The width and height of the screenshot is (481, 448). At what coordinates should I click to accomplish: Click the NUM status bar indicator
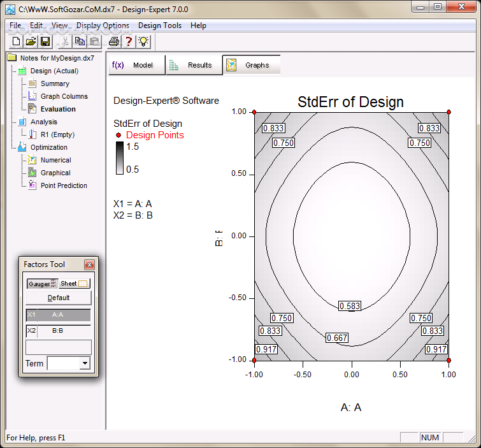[x=430, y=437]
